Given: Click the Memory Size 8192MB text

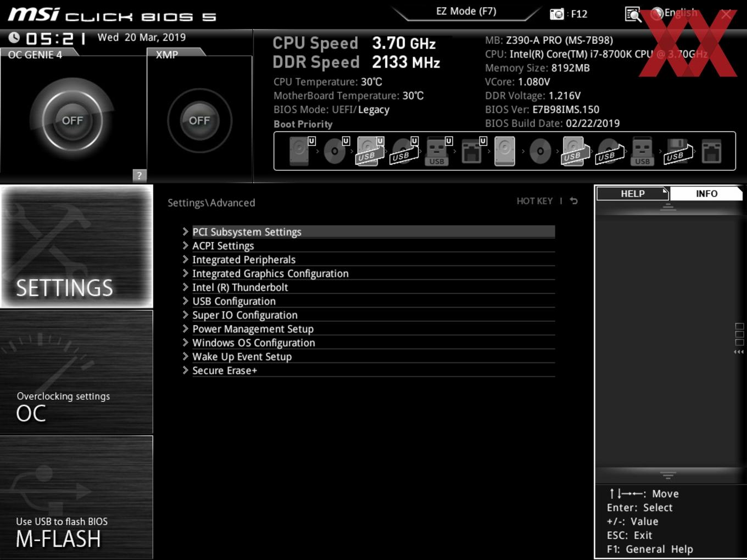Looking at the screenshot, I should click(x=537, y=68).
